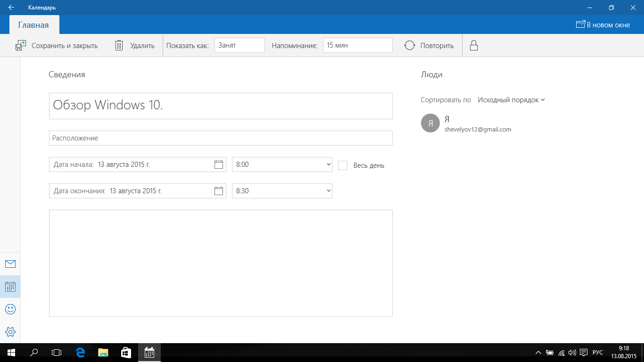Enable the Весь день checkbox

pyautogui.click(x=343, y=165)
